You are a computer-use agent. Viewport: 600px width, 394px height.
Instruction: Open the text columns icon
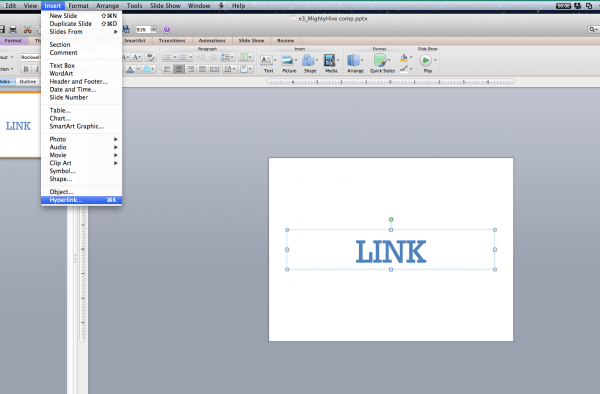[x=245, y=57]
